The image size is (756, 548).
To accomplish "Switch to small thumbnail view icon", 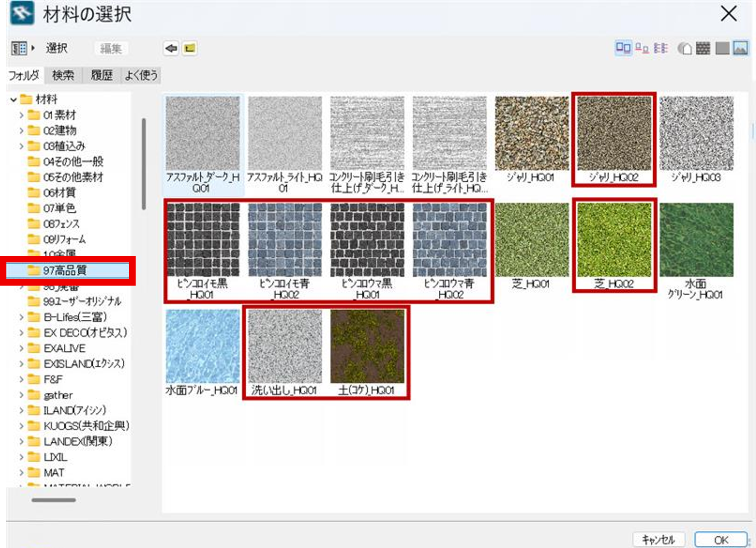I will pos(642,48).
